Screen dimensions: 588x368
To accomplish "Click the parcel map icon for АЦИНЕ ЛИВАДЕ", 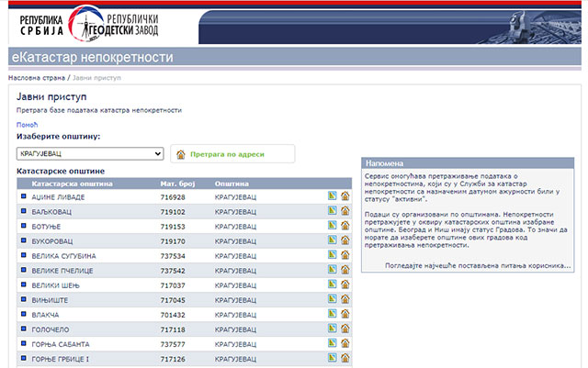I will [x=332, y=196].
